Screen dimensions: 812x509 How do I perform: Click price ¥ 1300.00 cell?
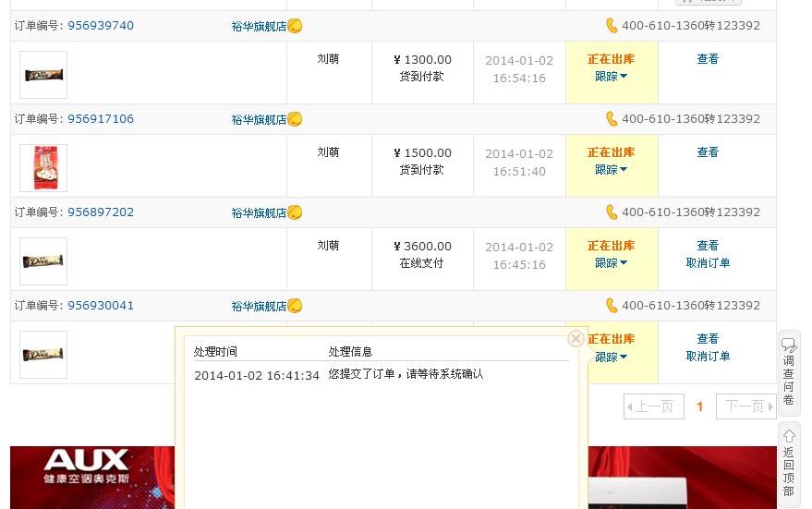(x=422, y=59)
